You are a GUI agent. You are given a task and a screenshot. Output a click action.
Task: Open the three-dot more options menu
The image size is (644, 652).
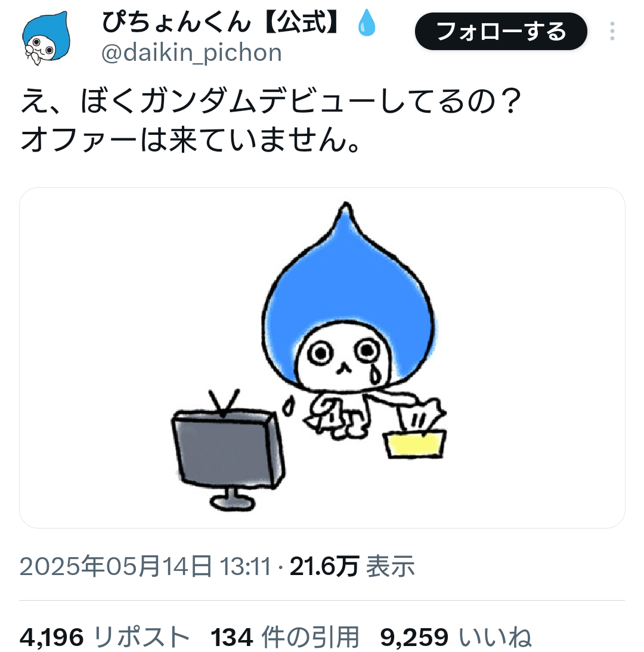pyautogui.click(x=612, y=31)
